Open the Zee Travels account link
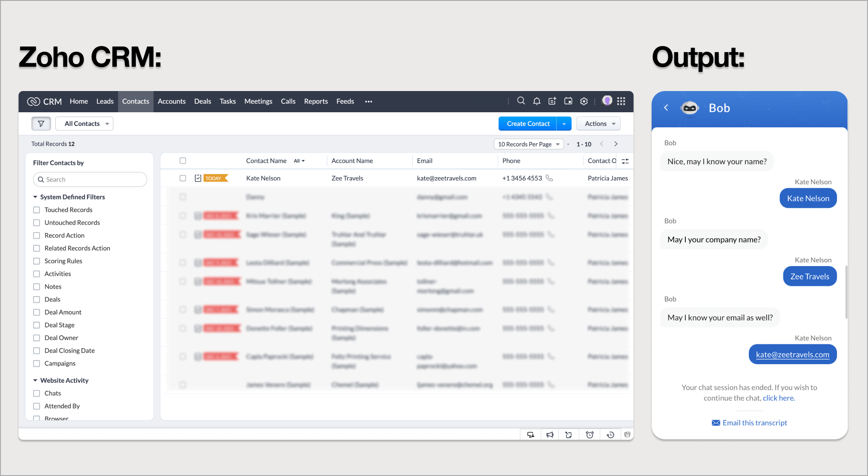Viewport: 868px width, 476px height. (x=347, y=178)
